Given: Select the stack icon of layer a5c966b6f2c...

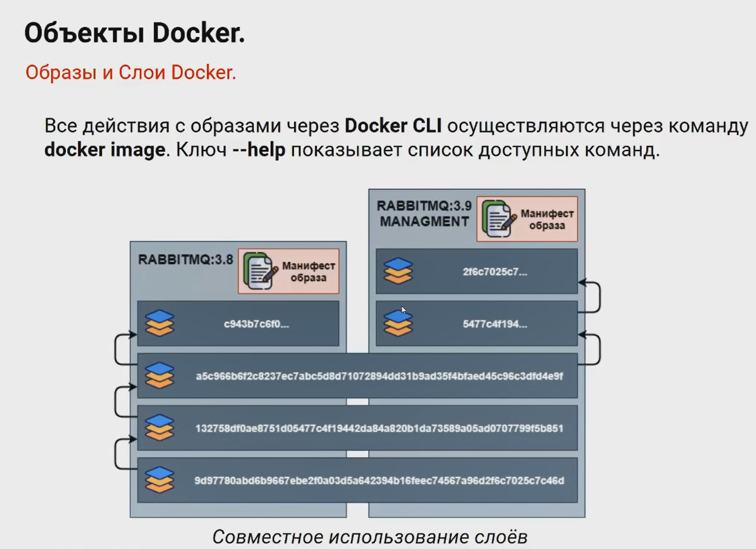Looking at the screenshot, I should tap(159, 376).
